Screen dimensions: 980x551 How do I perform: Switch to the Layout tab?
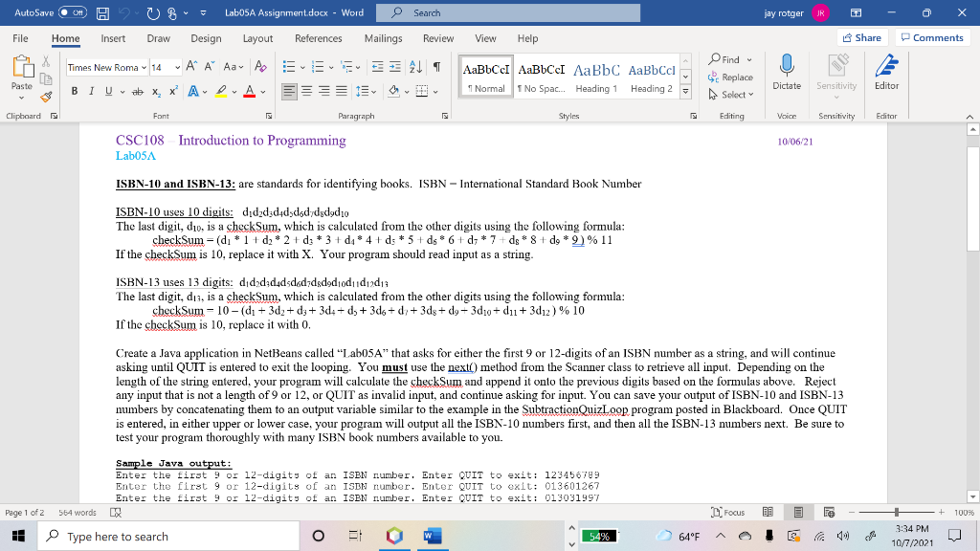tap(257, 38)
